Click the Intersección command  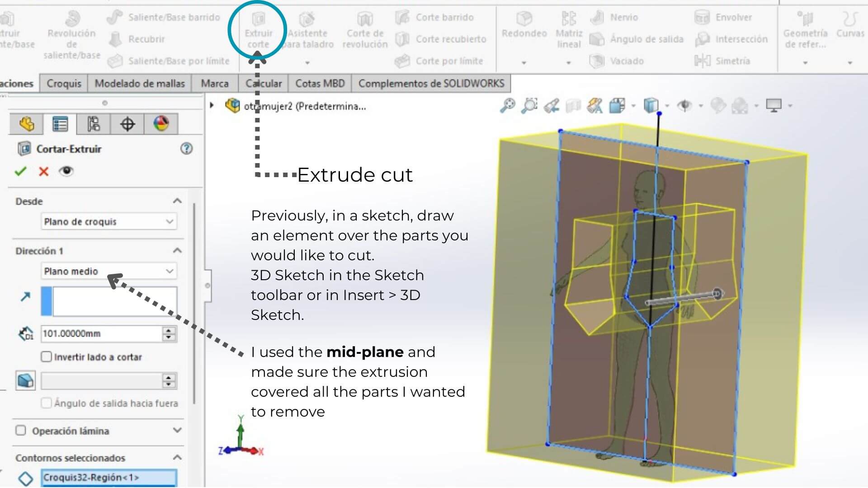coord(731,39)
